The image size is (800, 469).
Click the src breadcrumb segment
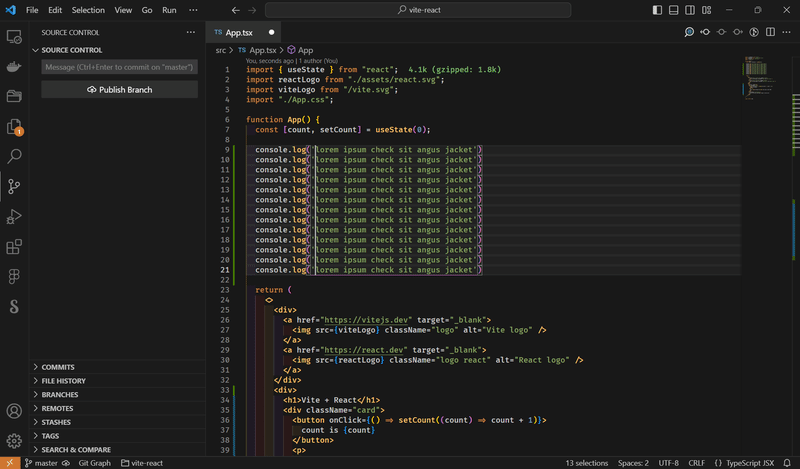point(220,50)
